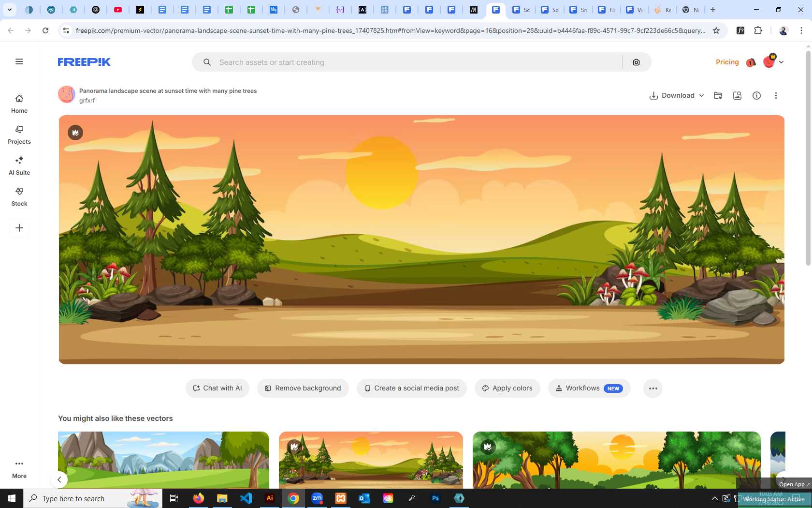This screenshot has width=812, height=508.
Task: Open the sunset pine trees related vector
Action: coord(371,460)
